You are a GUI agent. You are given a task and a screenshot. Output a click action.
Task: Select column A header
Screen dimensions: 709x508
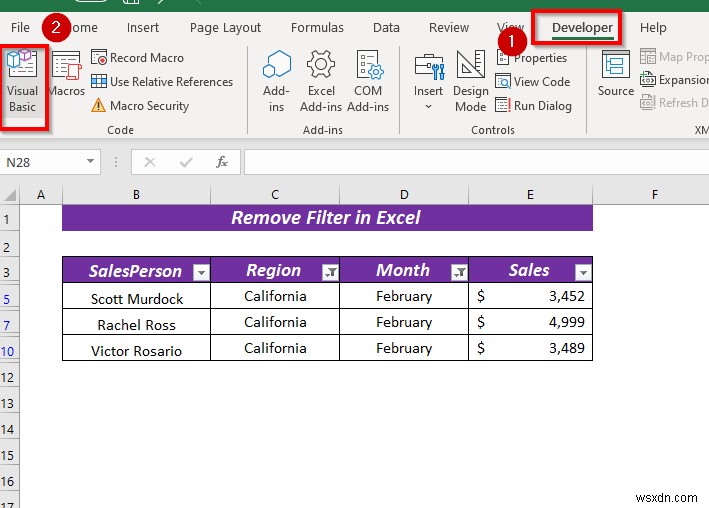41,195
